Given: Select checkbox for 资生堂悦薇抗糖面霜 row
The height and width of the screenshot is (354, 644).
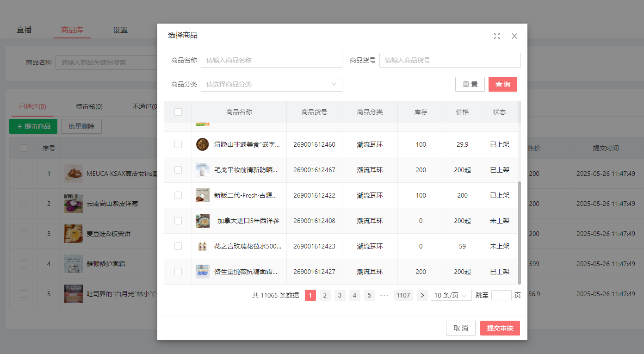Looking at the screenshot, I should [x=178, y=272].
